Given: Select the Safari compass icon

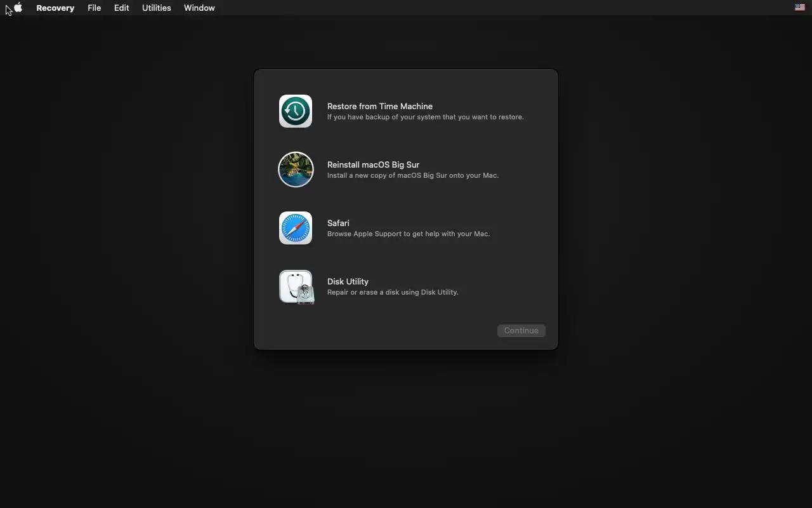Looking at the screenshot, I should (296, 228).
